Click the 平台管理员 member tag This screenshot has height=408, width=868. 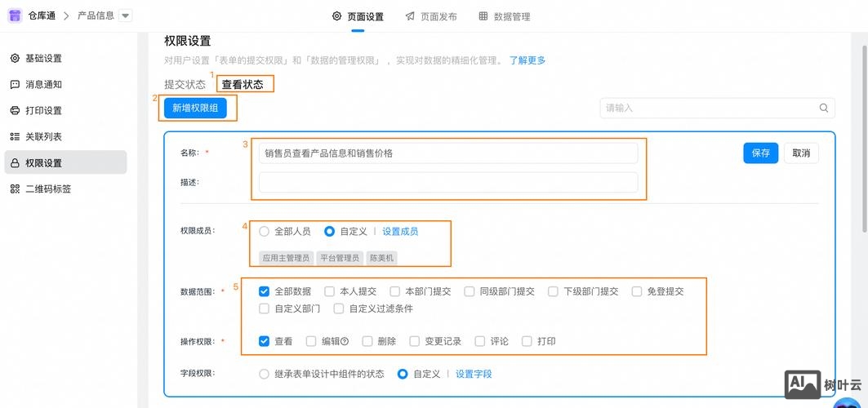340,258
